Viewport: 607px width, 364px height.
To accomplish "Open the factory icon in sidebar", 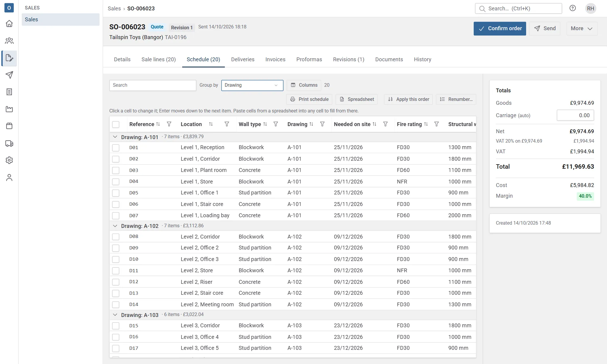I will (x=9, y=109).
